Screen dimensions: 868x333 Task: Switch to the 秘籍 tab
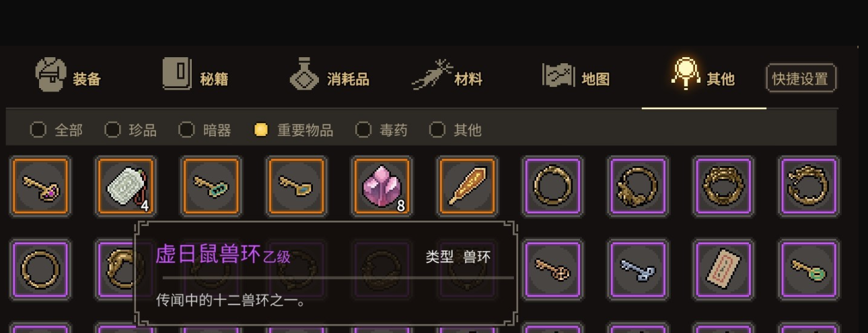[196, 77]
